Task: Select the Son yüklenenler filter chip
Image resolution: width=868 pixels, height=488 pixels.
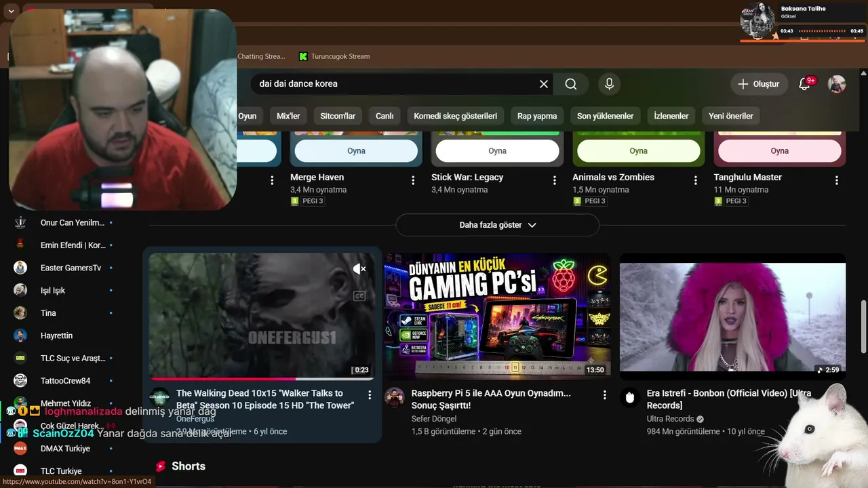Action: coord(605,116)
